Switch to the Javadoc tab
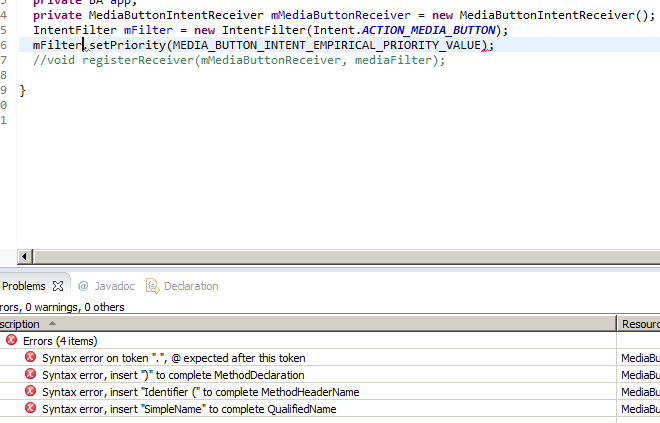The height and width of the screenshot is (423, 660). pos(113,286)
